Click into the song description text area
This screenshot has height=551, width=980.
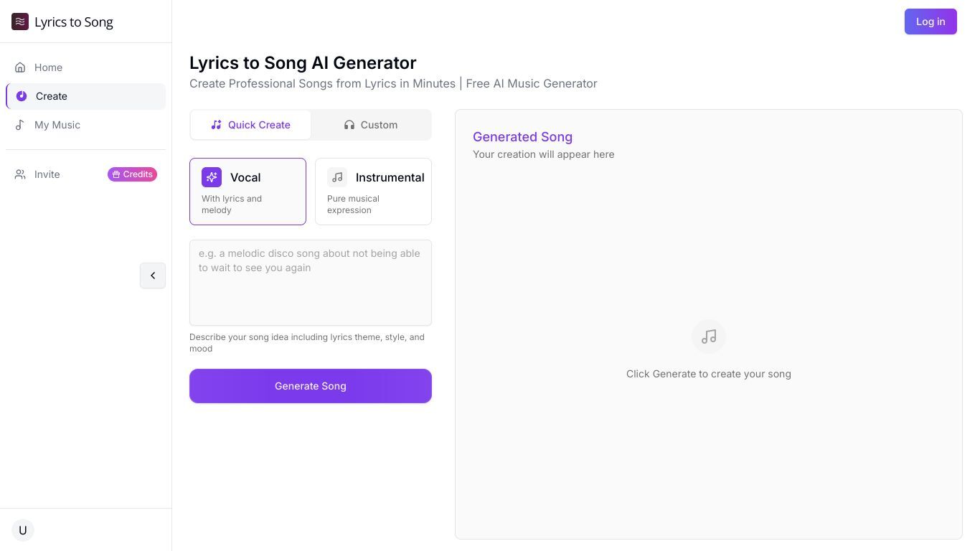311,283
